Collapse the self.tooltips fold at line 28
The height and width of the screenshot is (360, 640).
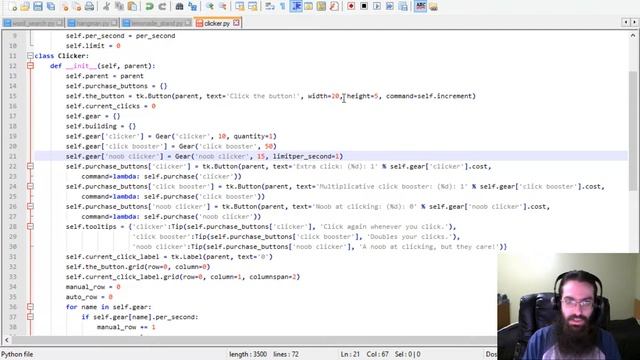click(x=30, y=226)
